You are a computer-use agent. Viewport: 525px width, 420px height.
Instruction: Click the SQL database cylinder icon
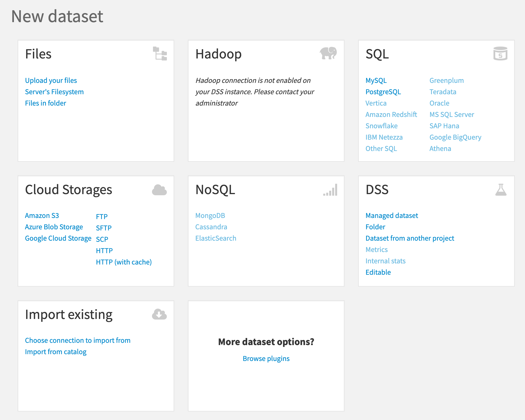(500, 54)
